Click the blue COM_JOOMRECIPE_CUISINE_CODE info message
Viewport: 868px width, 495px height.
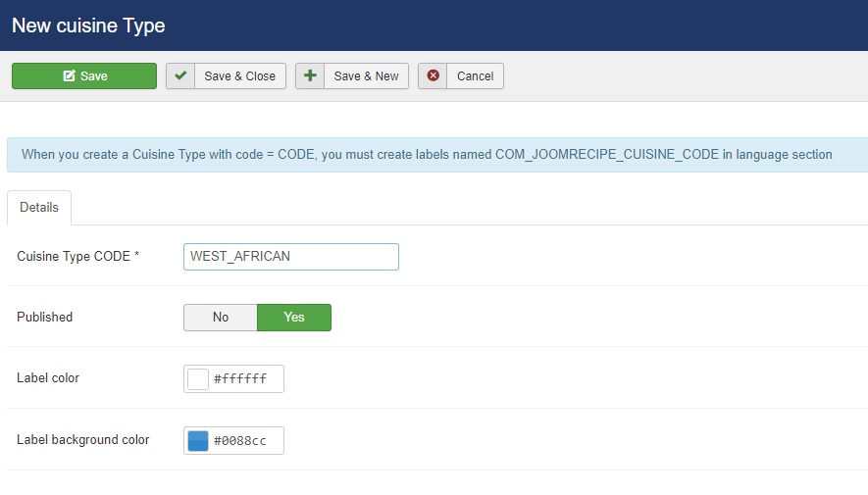pyautogui.click(x=437, y=155)
